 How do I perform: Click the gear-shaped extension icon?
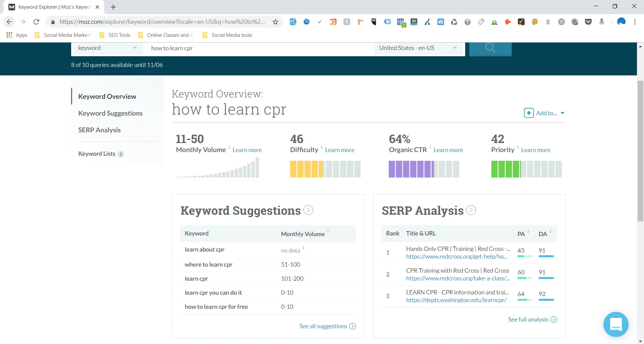tap(468, 22)
